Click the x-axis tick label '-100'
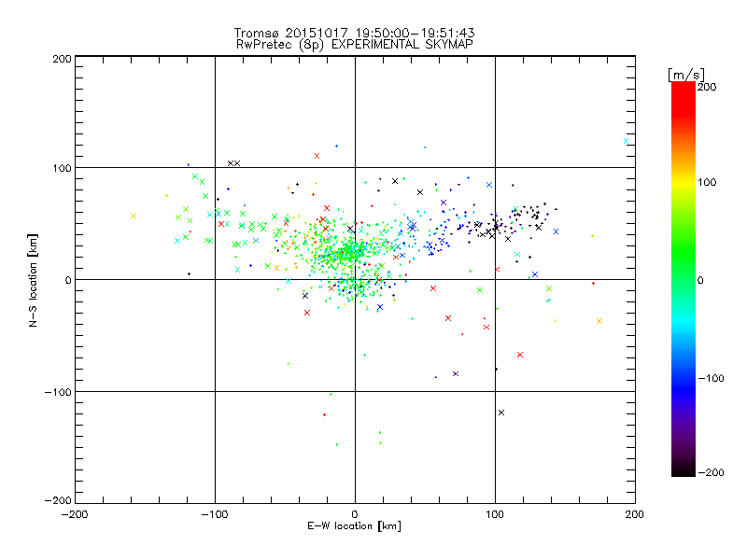 pos(215,515)
